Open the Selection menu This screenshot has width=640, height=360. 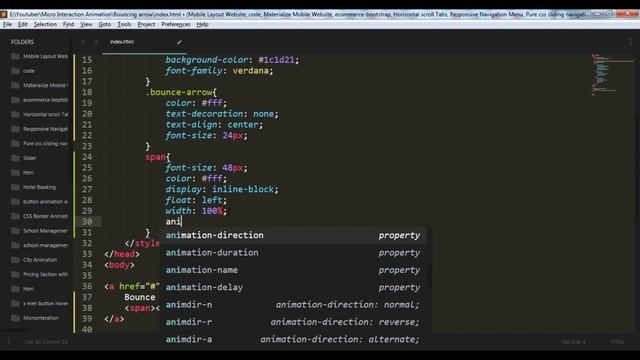45,24
